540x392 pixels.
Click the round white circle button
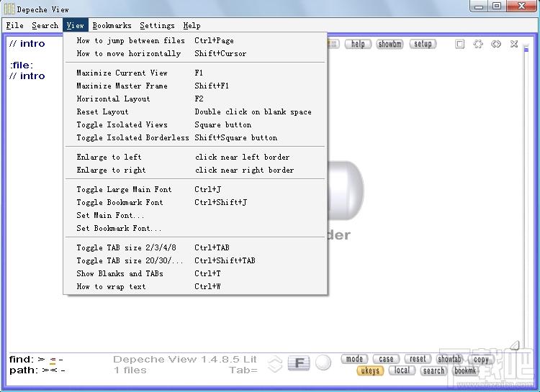pyautogui.click(x=323, y=363)
